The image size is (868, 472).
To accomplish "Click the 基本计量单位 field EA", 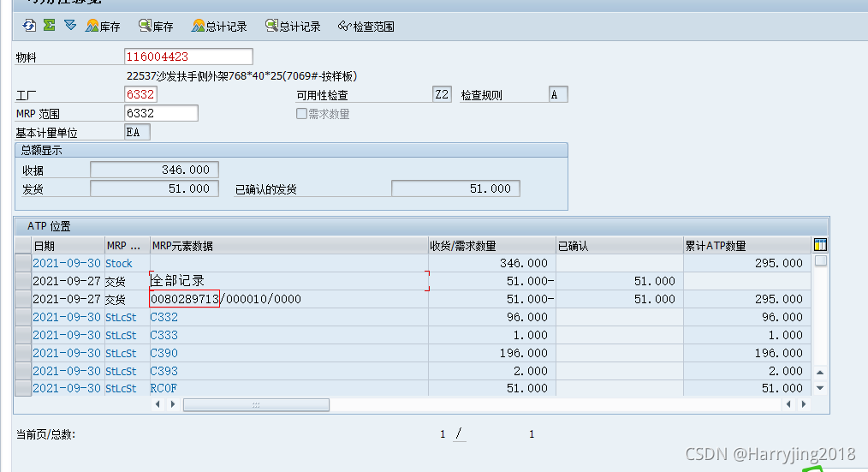I will point(137,132).
